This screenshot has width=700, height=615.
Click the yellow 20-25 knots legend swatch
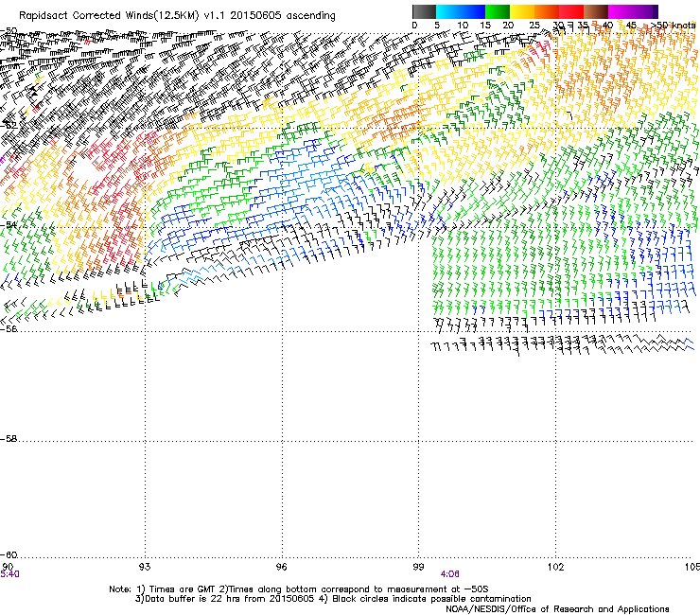pos(522,11)
